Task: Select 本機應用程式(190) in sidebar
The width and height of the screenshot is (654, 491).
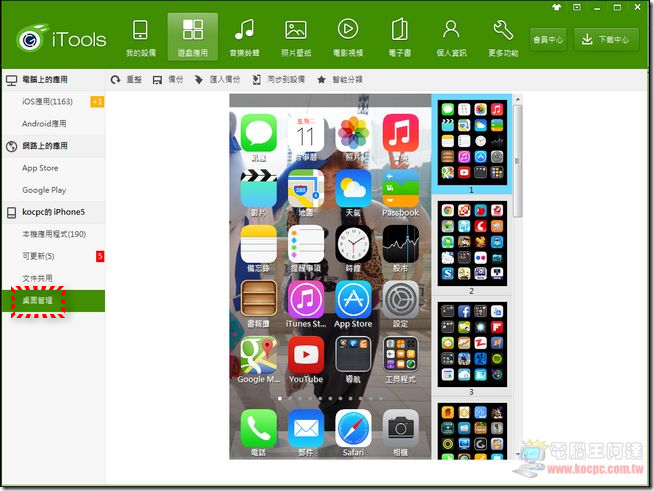Action: coord(54,234)
